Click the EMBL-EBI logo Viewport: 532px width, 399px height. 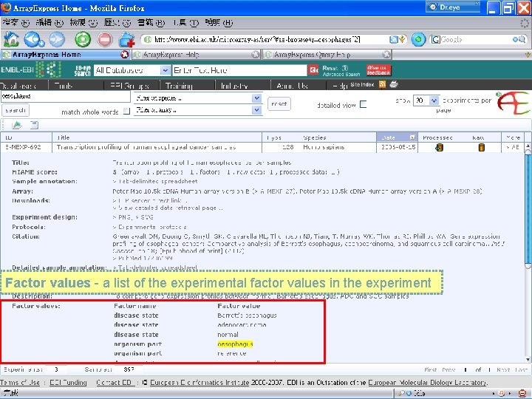[30, 70]
